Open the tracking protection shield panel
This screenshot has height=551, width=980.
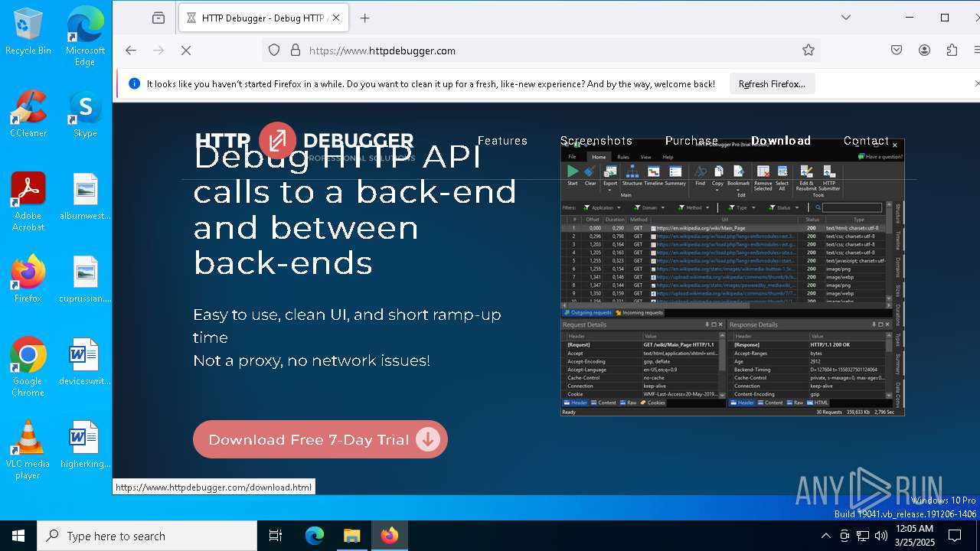(274, 51)
